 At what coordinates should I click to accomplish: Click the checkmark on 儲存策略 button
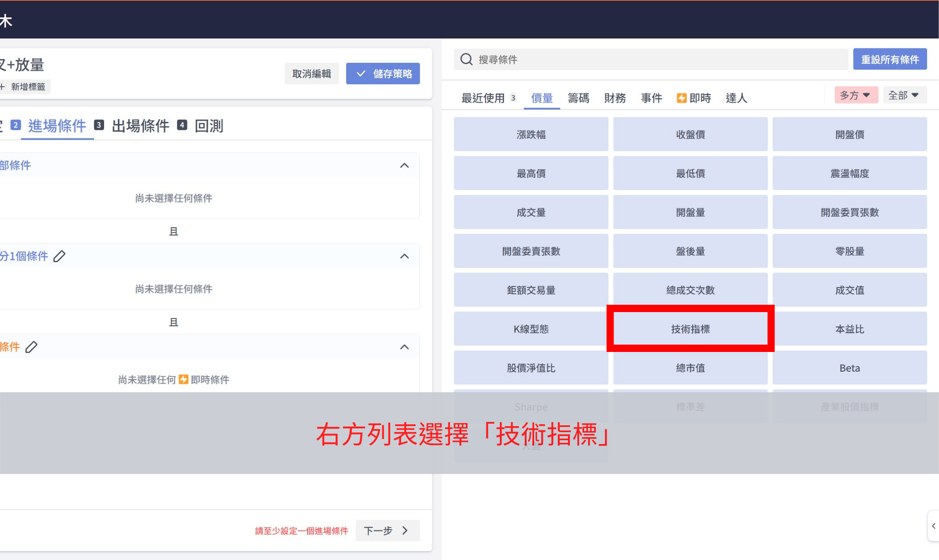click(x=361, y=73)
